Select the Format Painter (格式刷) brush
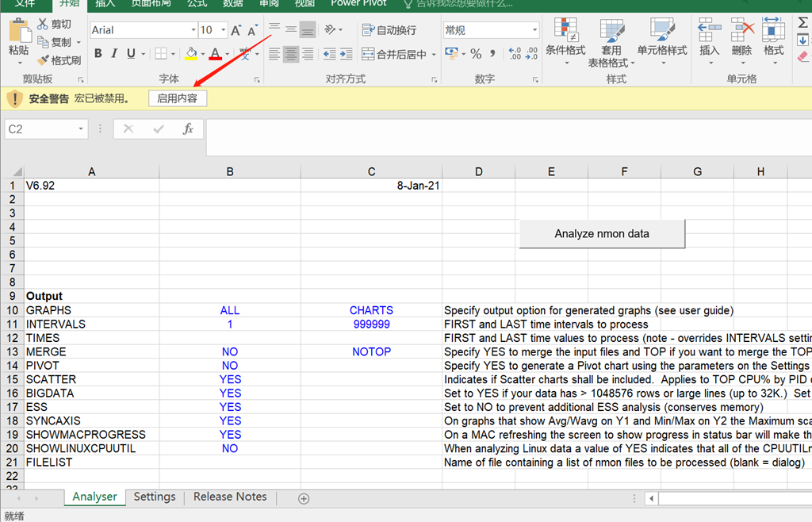 point(43,60)
